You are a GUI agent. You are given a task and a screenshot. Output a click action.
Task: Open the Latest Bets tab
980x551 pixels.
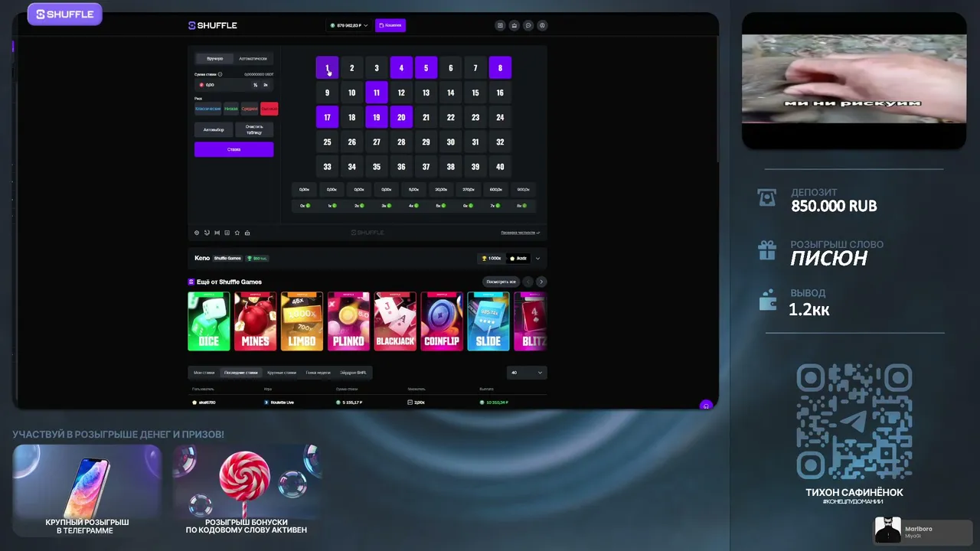coord(241,373)
